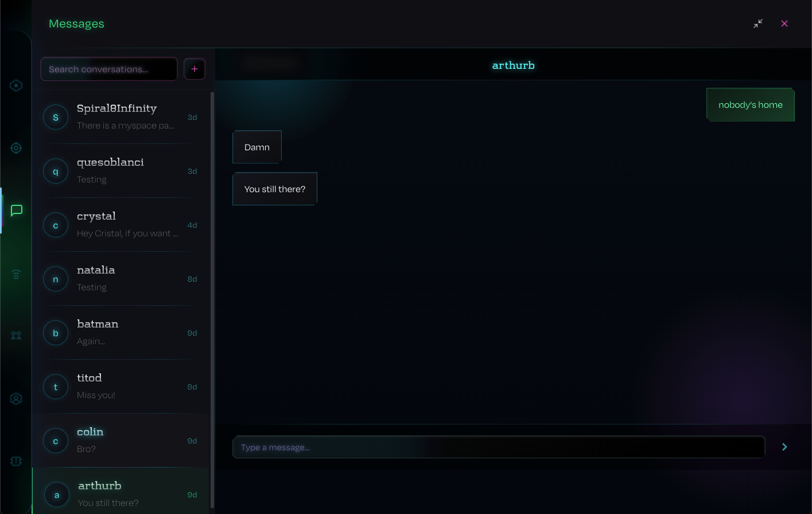This screenshot has width=812, height=514.
Task: Open the colin conversation
Action: [122, 441]
